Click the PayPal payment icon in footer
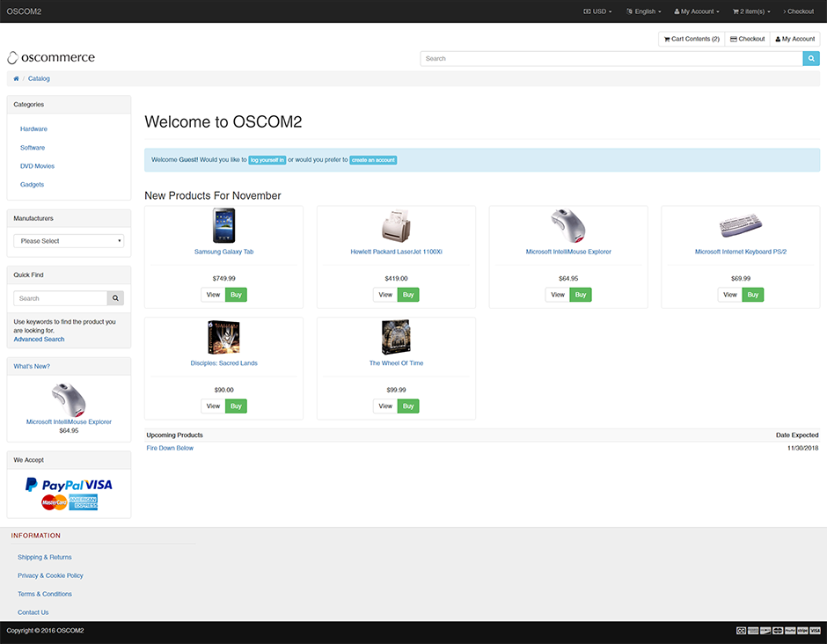Screen dimensions: 827x644 (790, 630)
